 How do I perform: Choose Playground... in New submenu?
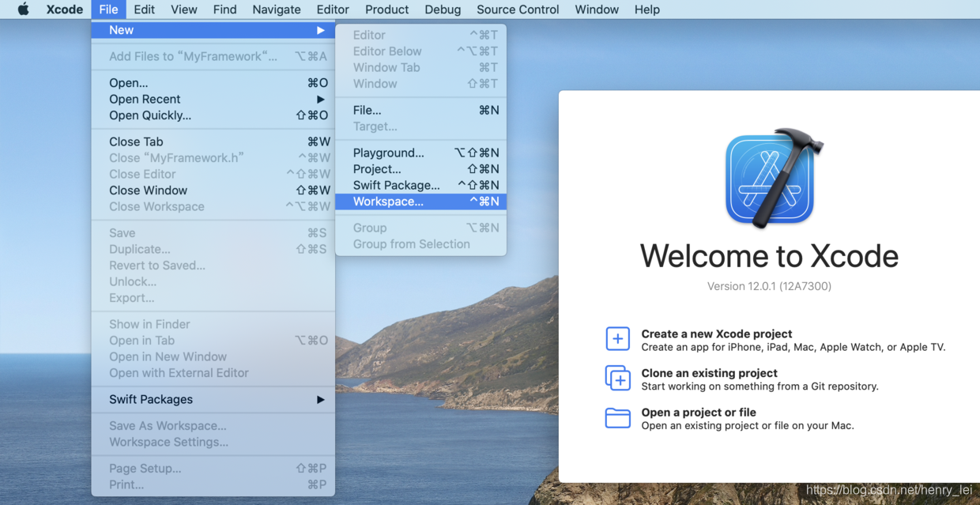tap(420, 153)
